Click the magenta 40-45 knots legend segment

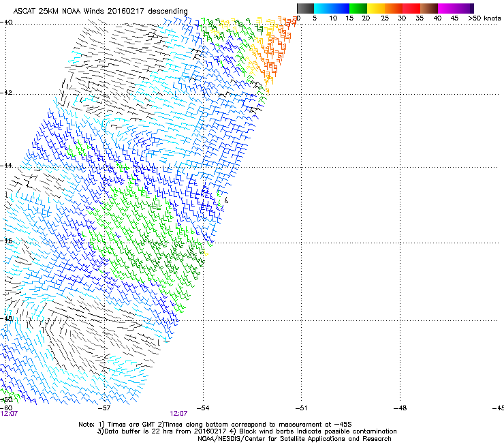point(447,8)
